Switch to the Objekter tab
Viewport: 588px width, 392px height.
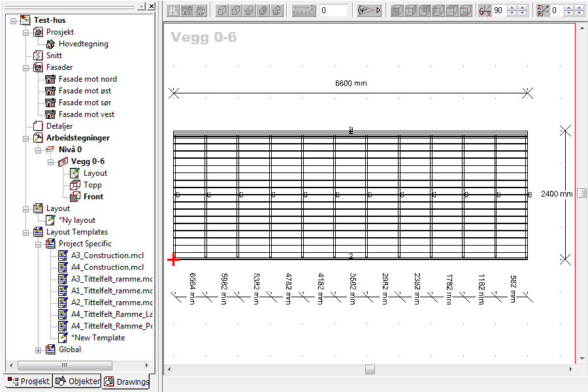[77, 381]
